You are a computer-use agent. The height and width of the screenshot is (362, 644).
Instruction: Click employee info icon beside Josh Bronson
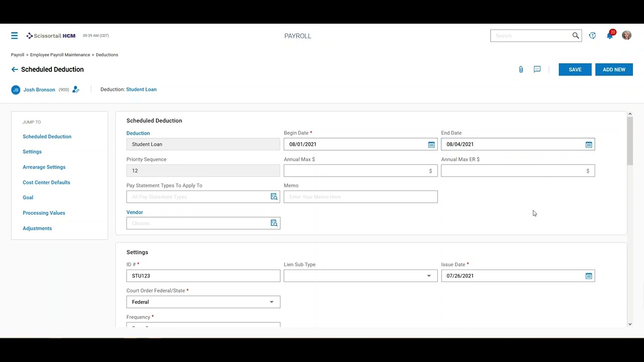tap(75, 89)
